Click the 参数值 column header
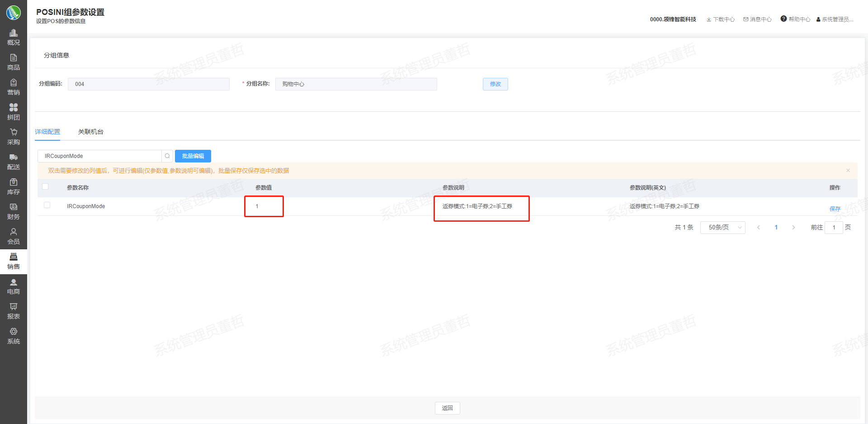 [264, 188]
